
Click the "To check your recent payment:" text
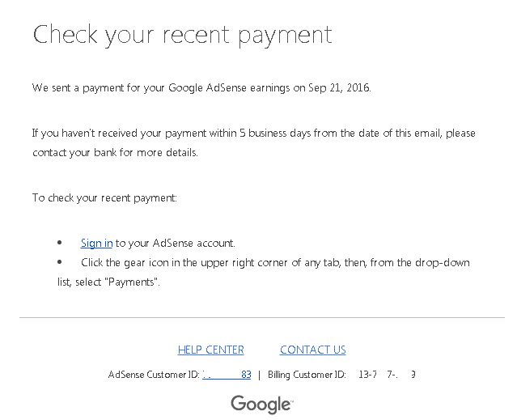(x=104, y=197)
